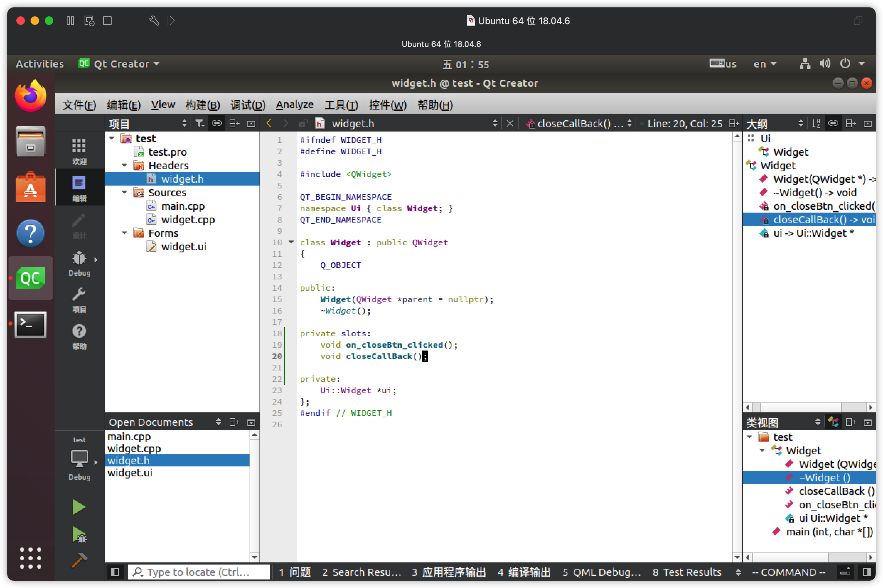
Task: Start debugging with the run-debug icon
Action: (79, 535)
